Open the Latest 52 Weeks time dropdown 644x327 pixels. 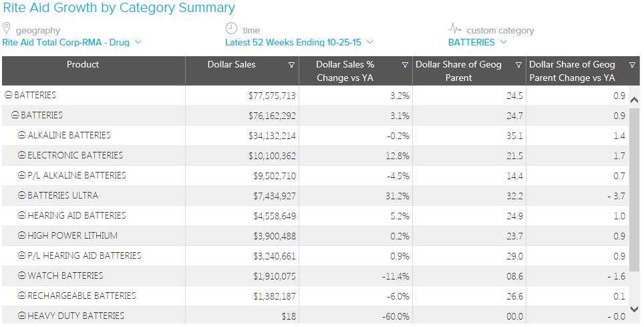point(299,42)
